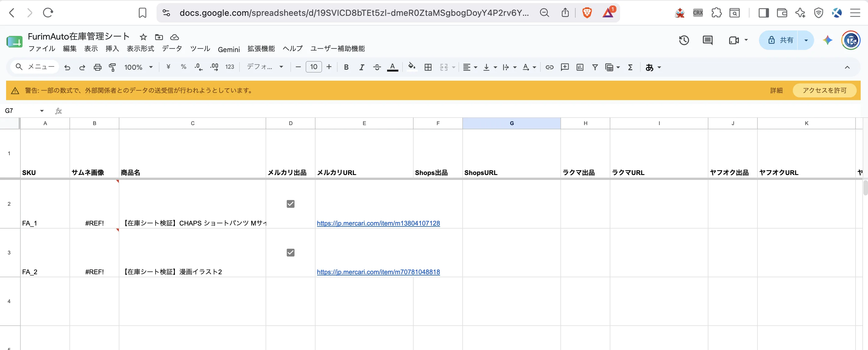
Task: Expand the font family dropdown
Action: [x=265, y=67]
